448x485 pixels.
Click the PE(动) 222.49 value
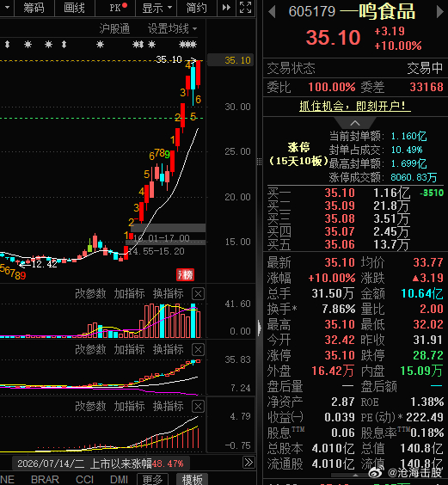[x=425, y=417]
